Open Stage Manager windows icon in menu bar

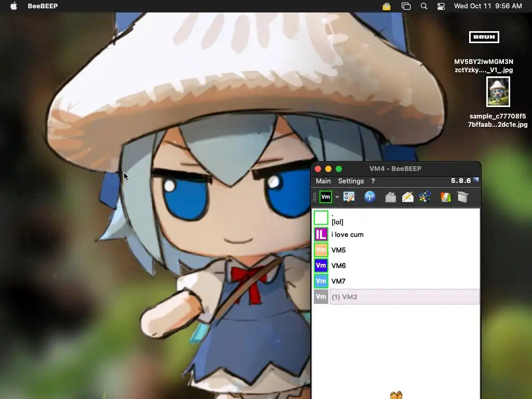[x=406, y=6]
